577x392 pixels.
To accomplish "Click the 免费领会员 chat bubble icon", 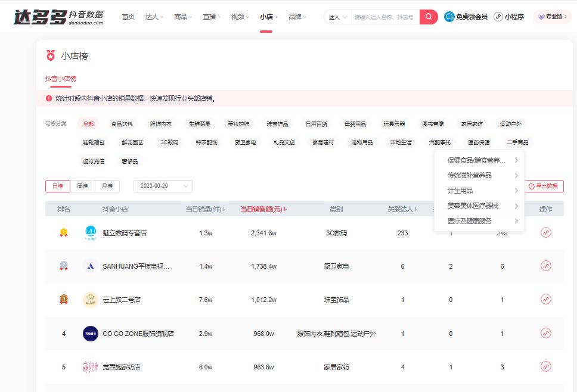I will pos(450,17).
